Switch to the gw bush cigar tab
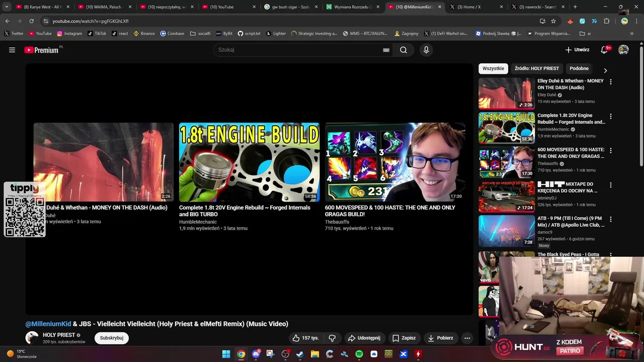Screen dimensions: 644x362 click(x=292, y=7)
